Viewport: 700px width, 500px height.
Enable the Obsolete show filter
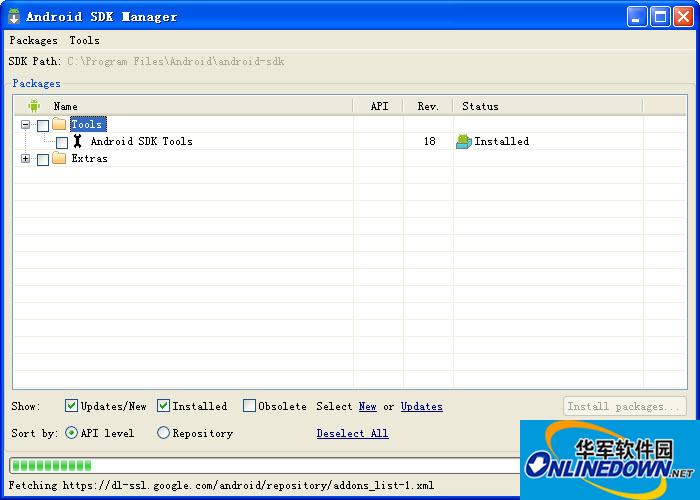pos(249,405)
